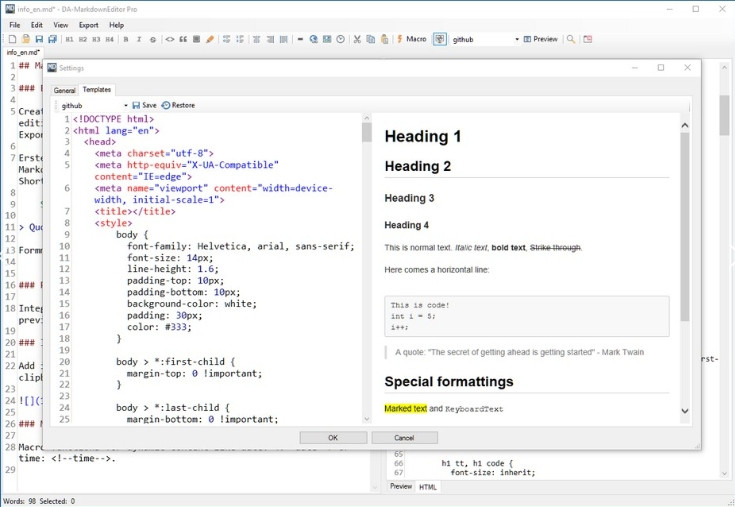
Task: Toggle the Preview pane button in toolbar
Action: tap(541, 39)
